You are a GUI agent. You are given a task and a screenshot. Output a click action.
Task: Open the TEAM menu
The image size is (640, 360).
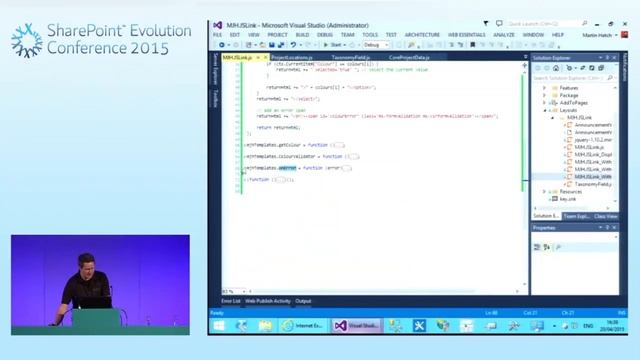click(x=347, y=35)
